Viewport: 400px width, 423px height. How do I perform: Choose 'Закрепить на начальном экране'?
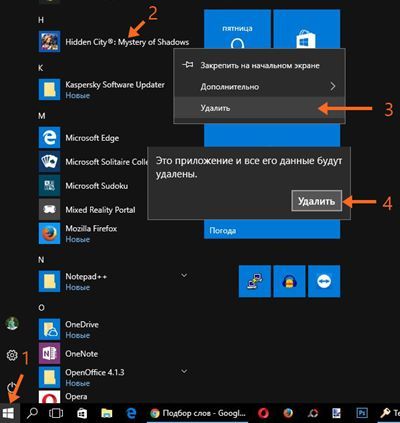point(259,65)
